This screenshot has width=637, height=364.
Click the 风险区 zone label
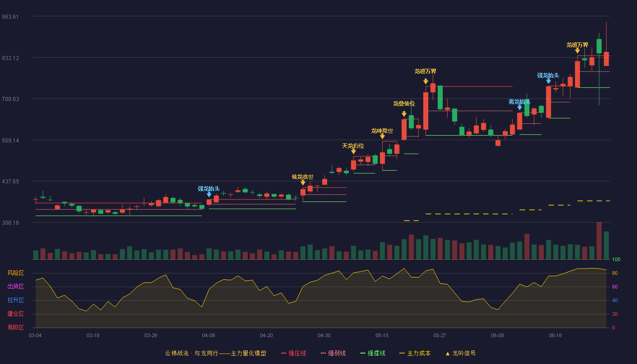15,273
